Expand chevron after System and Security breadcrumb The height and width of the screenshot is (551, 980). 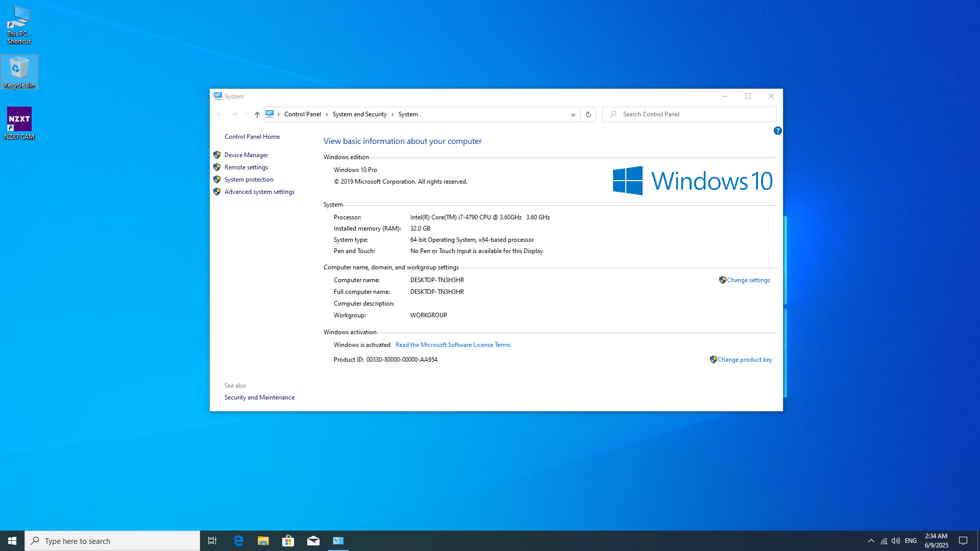pyautogui.click(x=393, y=114)
